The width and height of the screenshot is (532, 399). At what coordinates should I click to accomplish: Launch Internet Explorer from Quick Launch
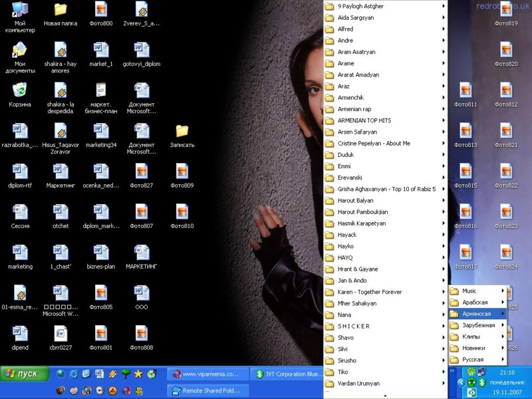(x=74, y=374)
